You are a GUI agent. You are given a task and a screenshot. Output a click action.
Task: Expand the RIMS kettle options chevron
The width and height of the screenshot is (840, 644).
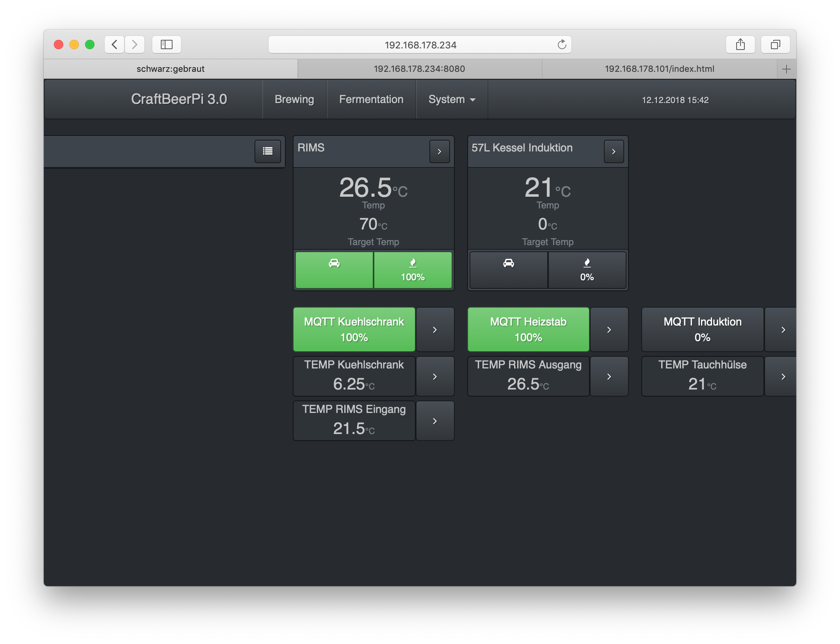point(440,151)
